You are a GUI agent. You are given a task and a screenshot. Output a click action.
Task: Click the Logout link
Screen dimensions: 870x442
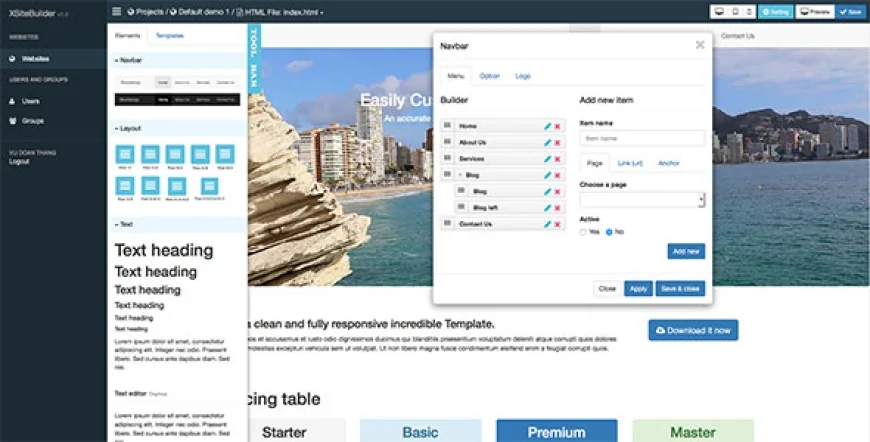click(19, 161)
